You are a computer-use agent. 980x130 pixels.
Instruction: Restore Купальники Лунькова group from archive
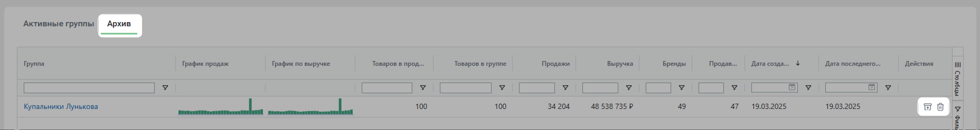927,107
